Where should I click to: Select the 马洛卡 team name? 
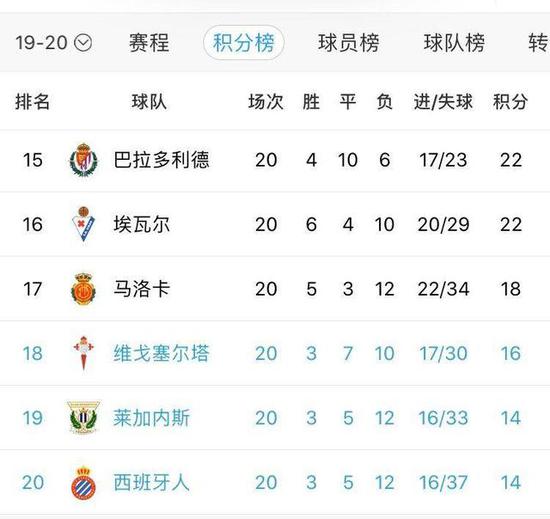[142, 289]
